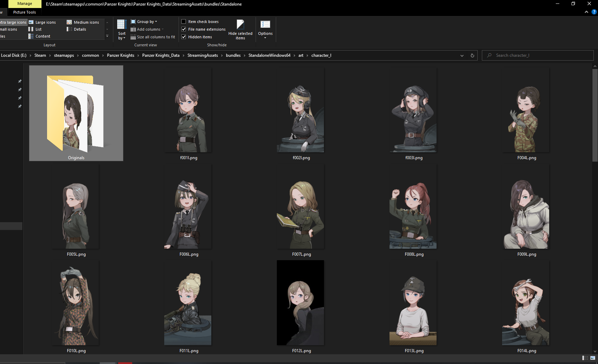Screen dimensions: 598x364
Task: Navigate to the steamapps breadcrumb
Action: pos(64,55)
